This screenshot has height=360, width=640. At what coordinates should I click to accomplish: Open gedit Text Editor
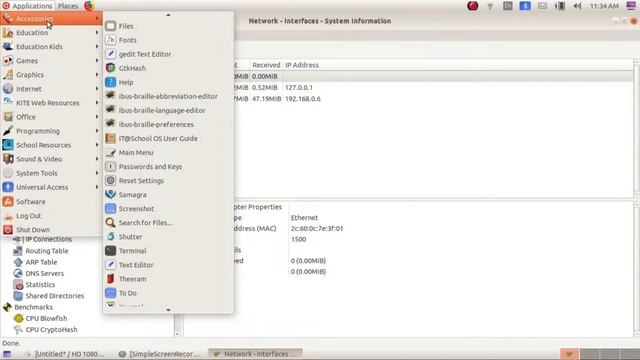click(x=168, y=54)
